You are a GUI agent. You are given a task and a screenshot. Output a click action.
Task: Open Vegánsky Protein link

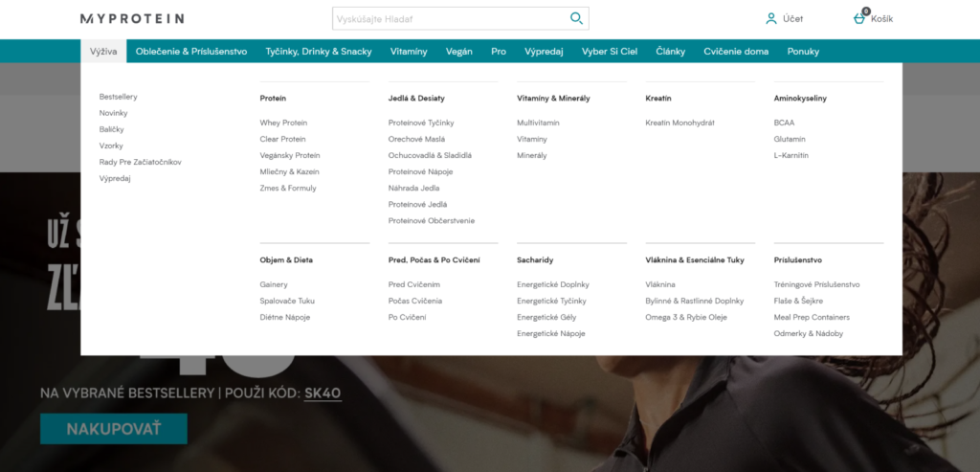tap(290, 155)
